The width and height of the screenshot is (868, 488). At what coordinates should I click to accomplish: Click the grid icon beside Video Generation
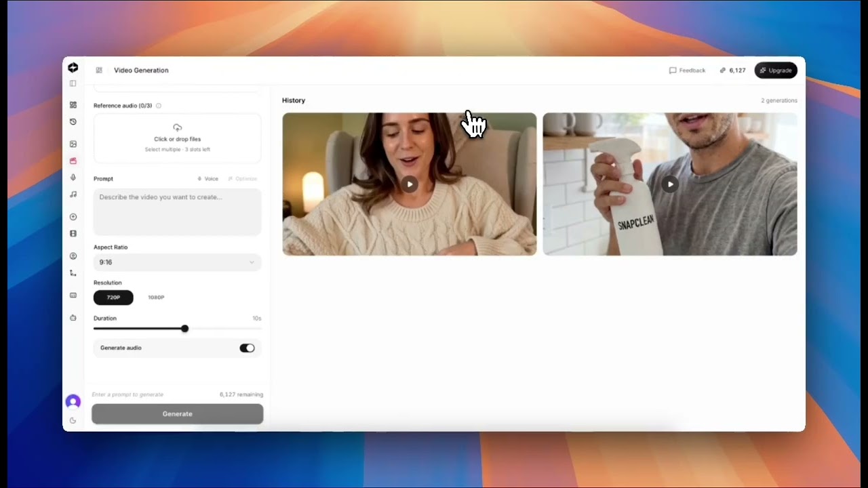(99, 70)
